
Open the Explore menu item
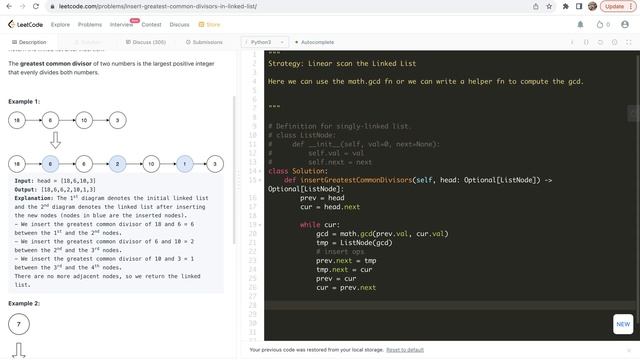[x=60, y=24]
